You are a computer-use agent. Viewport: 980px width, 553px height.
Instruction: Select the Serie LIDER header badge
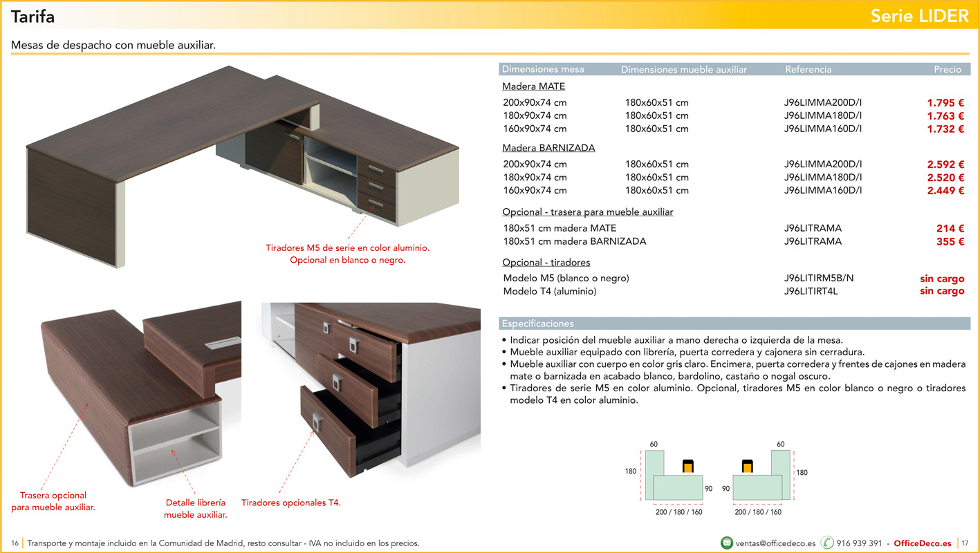[920, 15]
